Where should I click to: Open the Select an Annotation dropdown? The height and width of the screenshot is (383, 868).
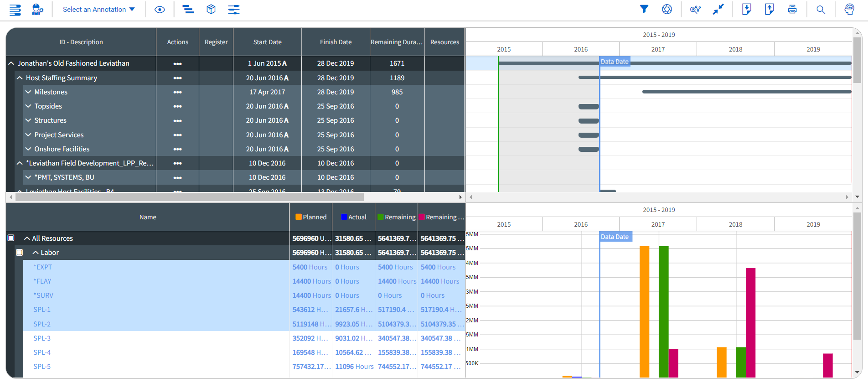[98, 10]
